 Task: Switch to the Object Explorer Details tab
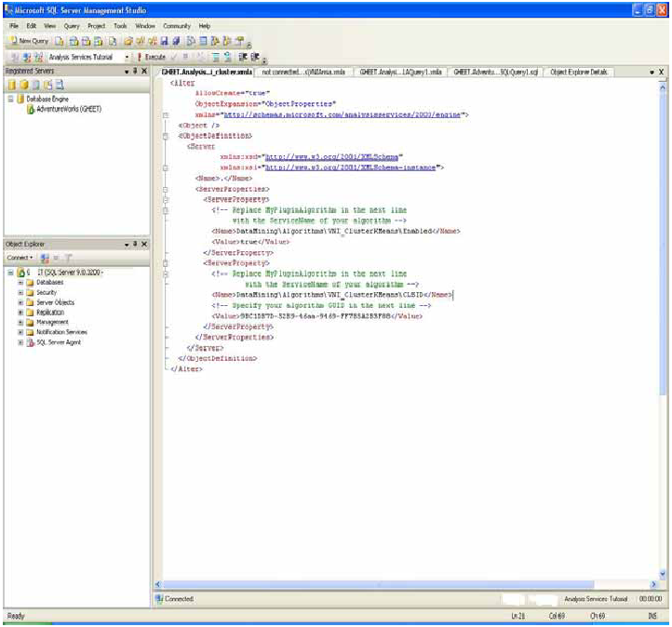580,71
